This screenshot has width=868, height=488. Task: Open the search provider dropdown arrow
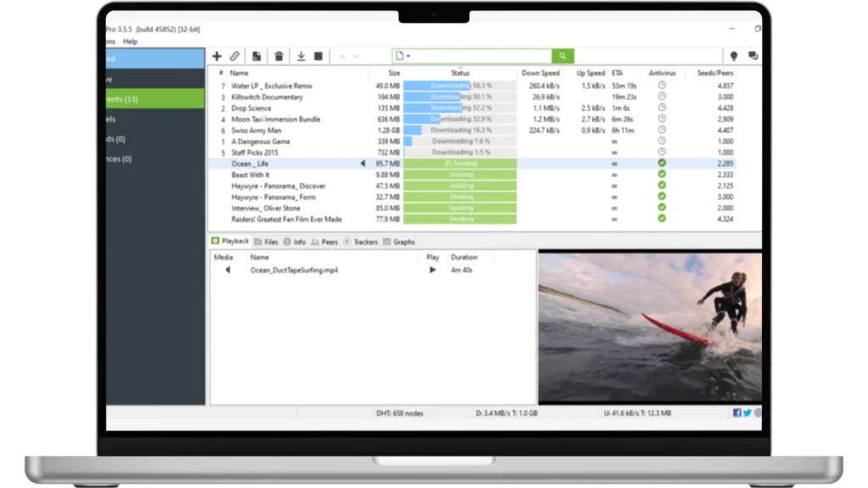click(409, 57)
